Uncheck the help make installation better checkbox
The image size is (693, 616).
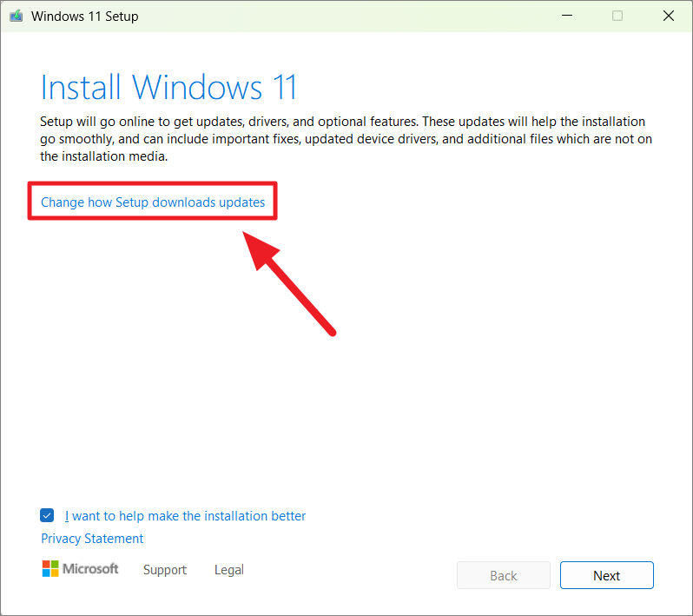coord(47,515)
